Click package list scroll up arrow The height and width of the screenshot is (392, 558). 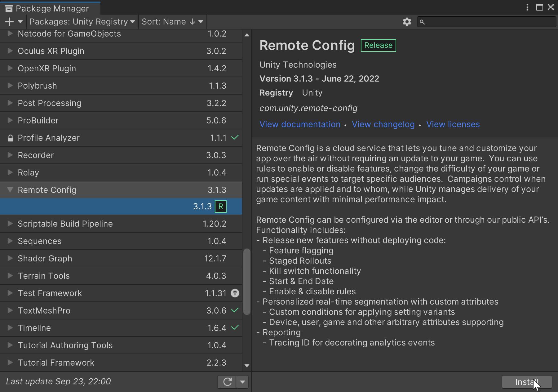[x=247, y=35]
